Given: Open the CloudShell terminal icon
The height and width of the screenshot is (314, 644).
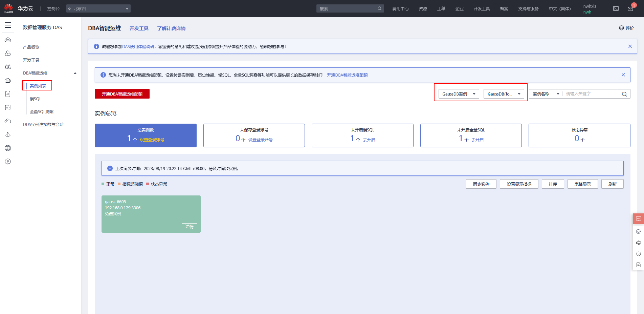Looking at the screenshot, I should tap(616, 8).
